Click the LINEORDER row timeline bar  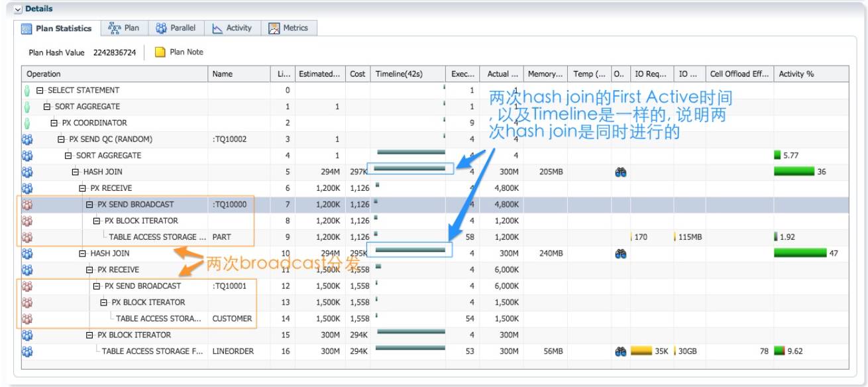click(x=410, y=348)
